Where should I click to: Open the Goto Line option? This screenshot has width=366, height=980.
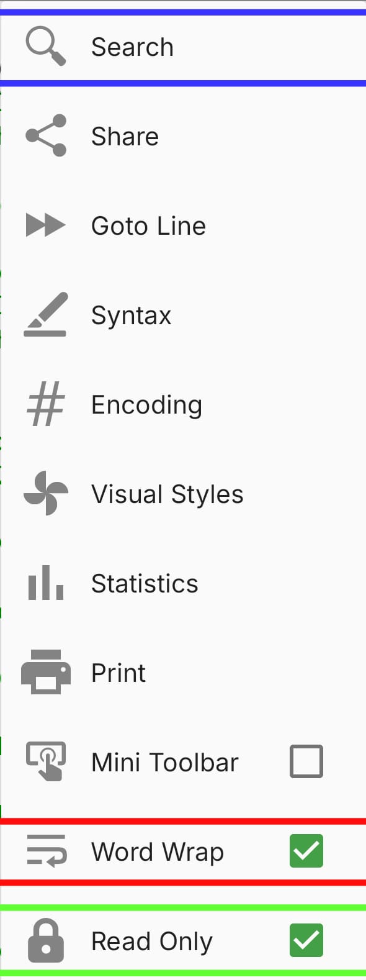149,225
